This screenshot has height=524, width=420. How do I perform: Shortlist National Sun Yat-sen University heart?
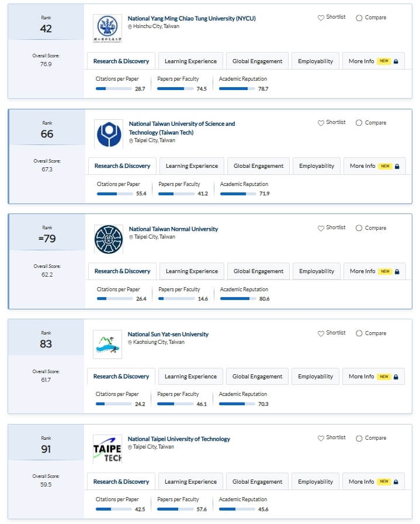(x=321, y=333)
